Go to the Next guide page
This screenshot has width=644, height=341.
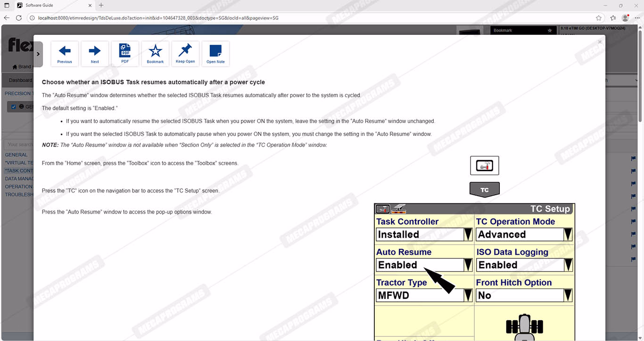tap(95, 54)
